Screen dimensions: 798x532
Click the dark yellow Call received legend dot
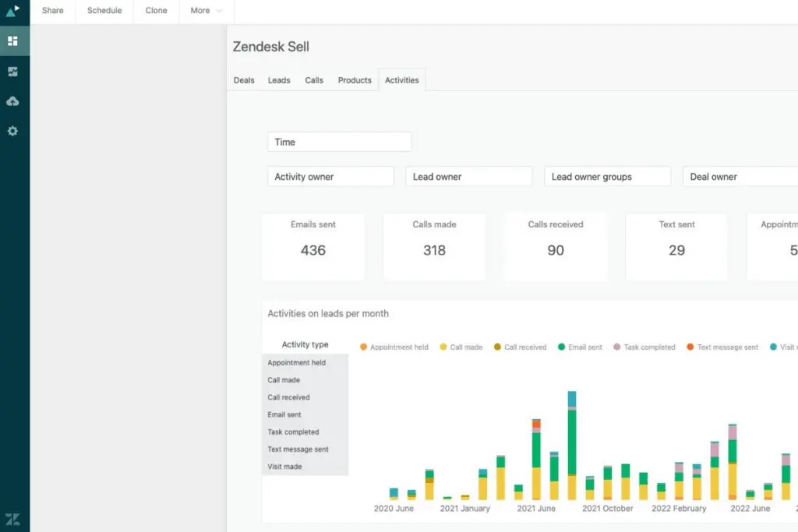click(x=497, y=347)
